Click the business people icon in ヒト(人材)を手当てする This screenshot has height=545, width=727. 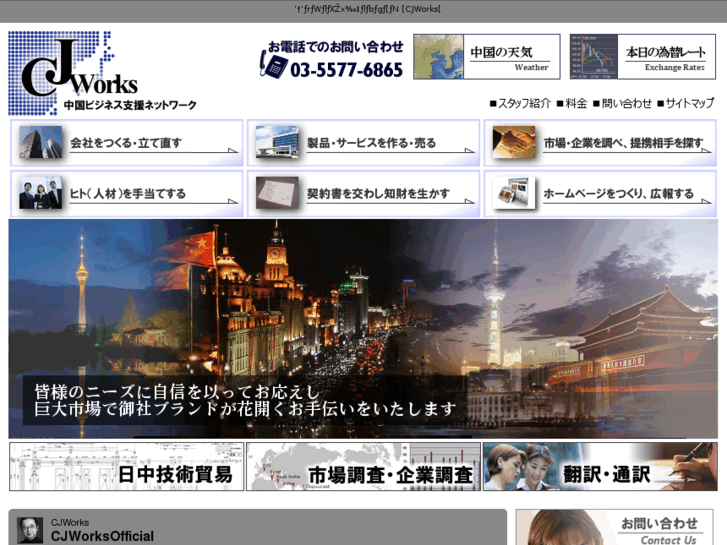click(41, 192)
